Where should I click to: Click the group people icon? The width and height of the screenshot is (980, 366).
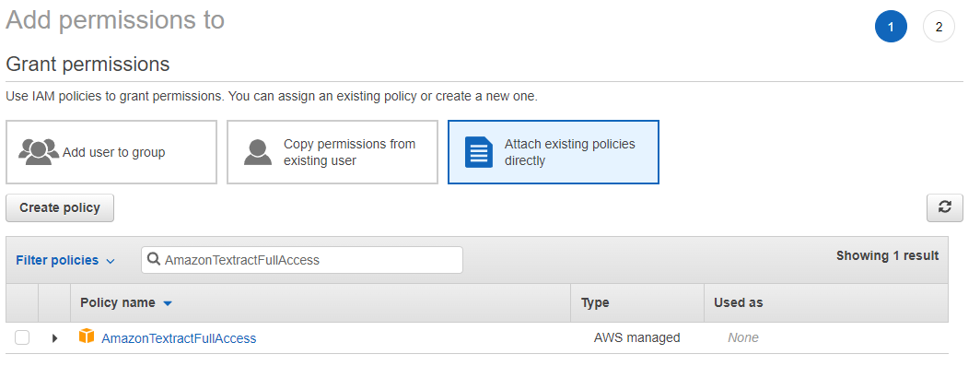(39, 152)
